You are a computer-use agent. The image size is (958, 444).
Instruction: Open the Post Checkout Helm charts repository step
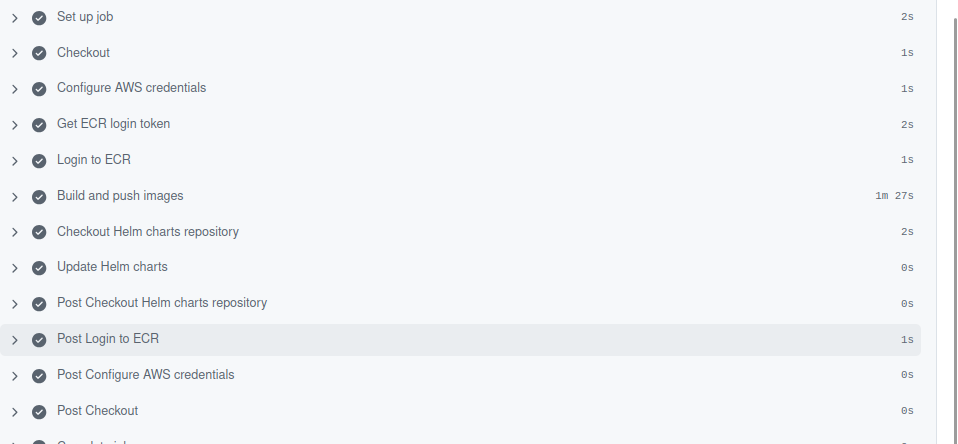pyautogui.click(x=162, y=303)
